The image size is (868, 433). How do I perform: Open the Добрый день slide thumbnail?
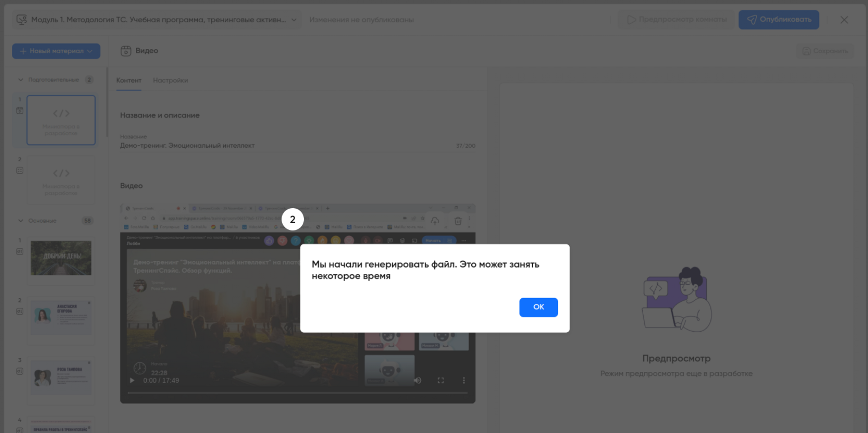pos(61,258)
